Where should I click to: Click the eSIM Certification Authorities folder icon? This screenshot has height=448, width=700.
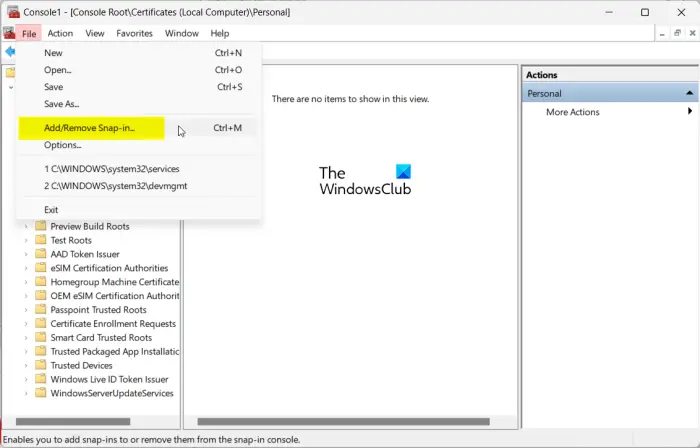pos(41,268)
